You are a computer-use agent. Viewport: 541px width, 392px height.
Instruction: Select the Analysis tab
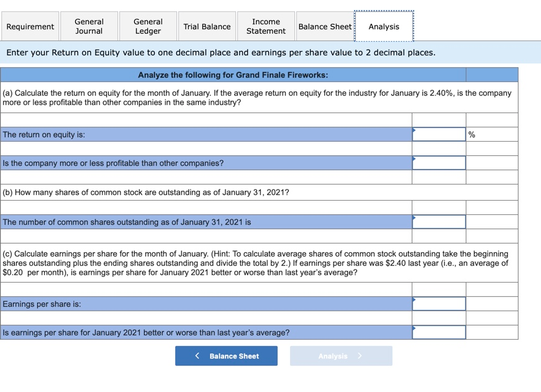pos(383,26)
